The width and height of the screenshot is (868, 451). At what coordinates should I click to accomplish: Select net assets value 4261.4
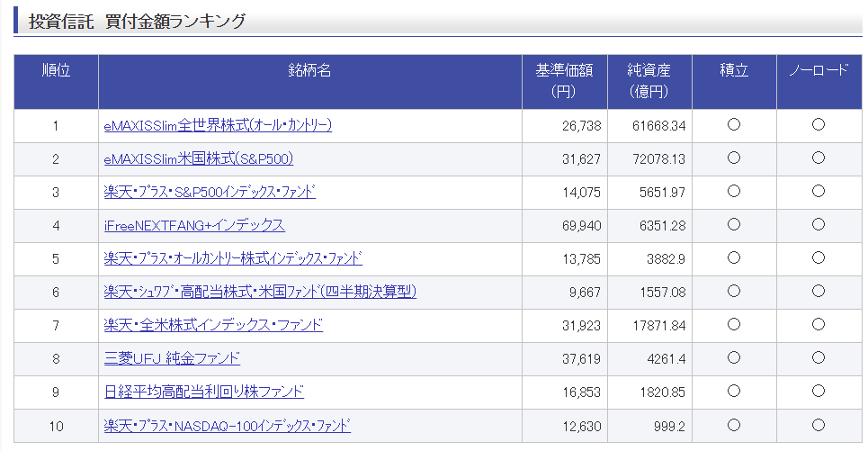666,359
